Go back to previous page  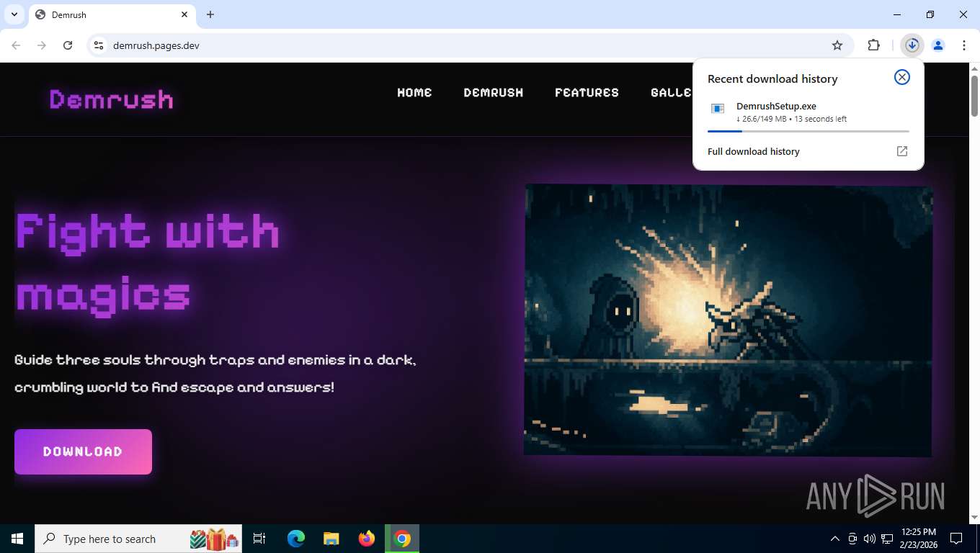click(16, 45)
